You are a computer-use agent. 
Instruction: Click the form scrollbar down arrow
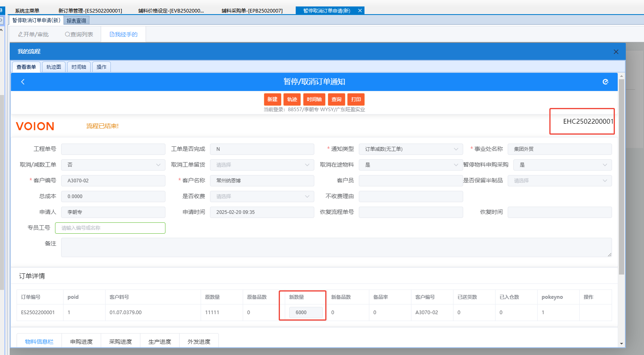[x=621, y=344]
